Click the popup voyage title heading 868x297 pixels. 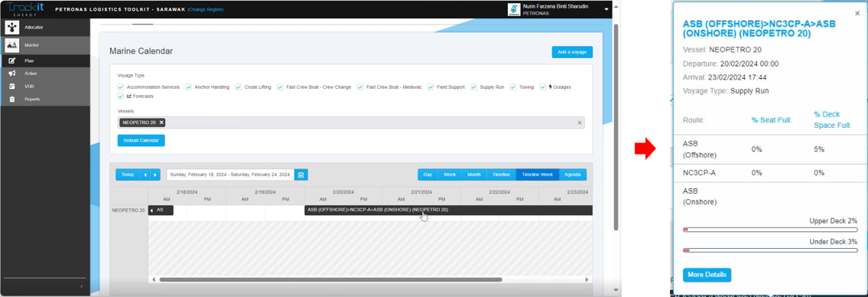(x=759, y=29)
